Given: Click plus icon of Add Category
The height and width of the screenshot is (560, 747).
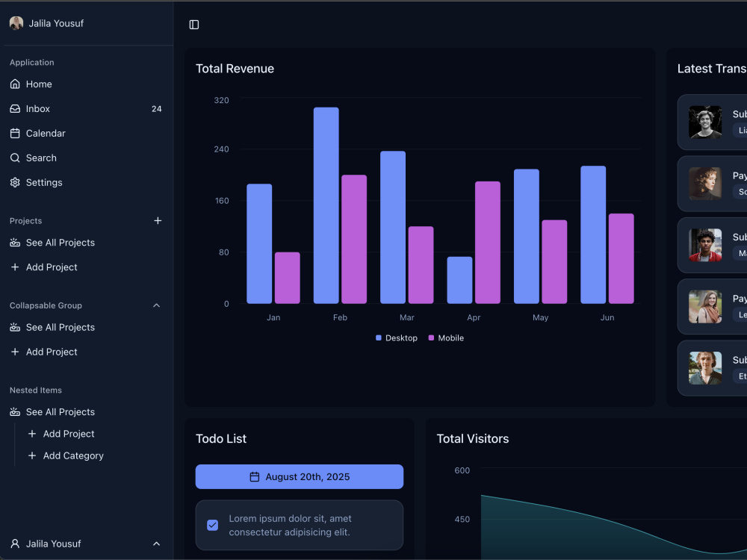Looking at the screenshot, I should pos(32,455).
